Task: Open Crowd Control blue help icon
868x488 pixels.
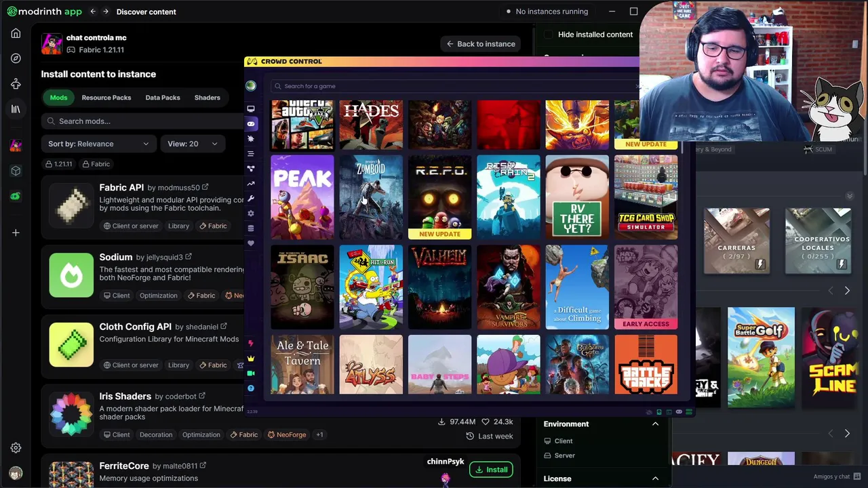Action: (251, 388)
